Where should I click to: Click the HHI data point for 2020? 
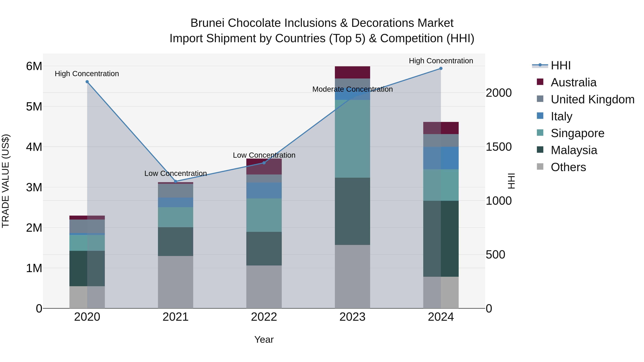point(87,82)
